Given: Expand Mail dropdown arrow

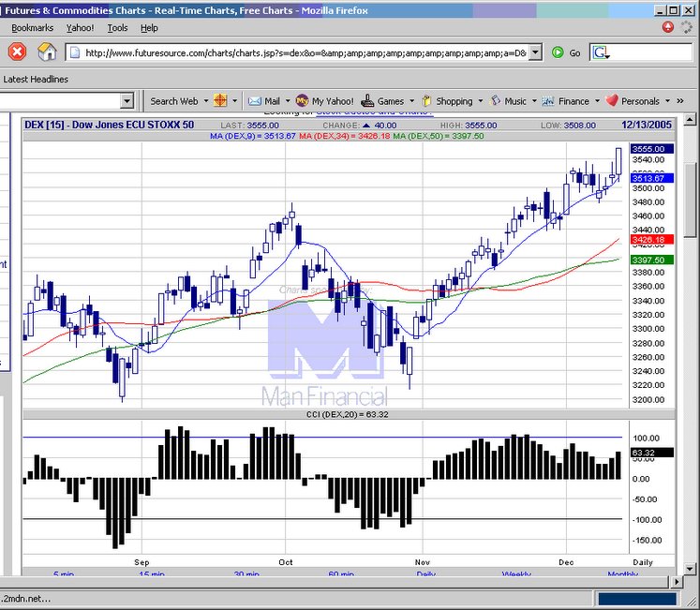Looking at the screenshot, I should coord(288,101).
